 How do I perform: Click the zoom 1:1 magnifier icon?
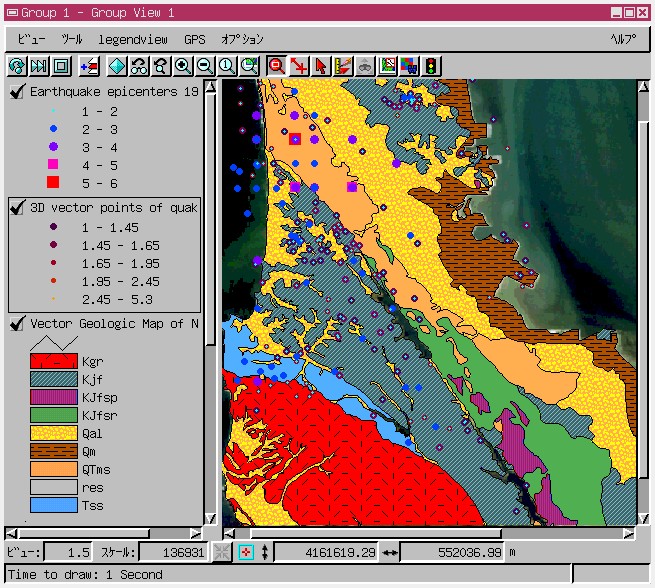tap(227, 66)
